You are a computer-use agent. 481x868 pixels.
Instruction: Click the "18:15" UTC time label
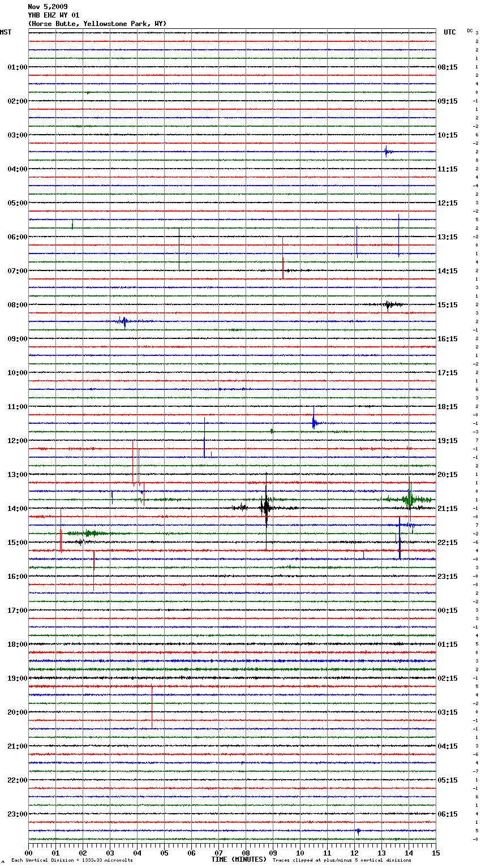click(448, 407)
